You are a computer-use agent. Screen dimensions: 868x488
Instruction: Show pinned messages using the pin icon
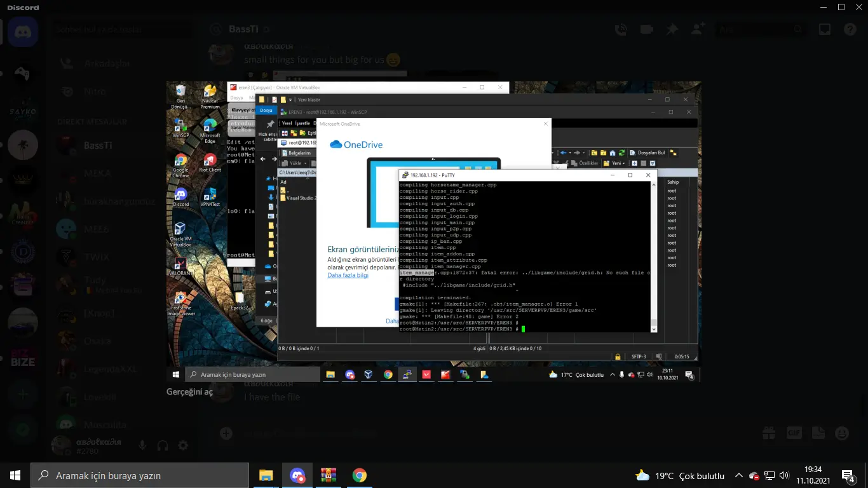(672, 29)
